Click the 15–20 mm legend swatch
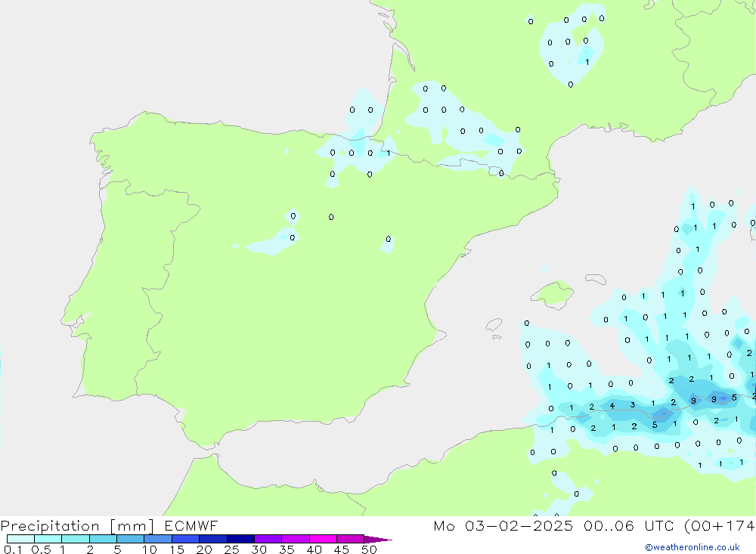This screenshot has width=756, height=554. pyautogui.click(x=185, y=539)
